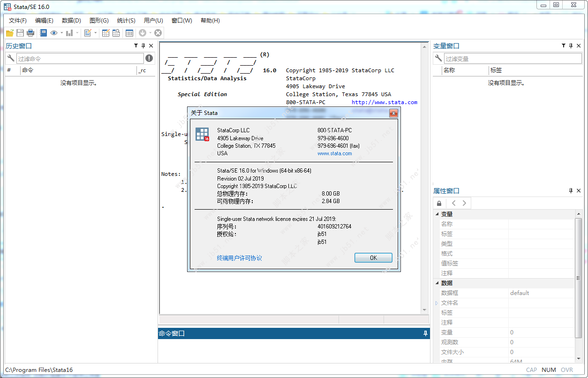Open www.stata.com link in the dialog
Image resolution: width=588 pixels, height=378 pixels.
point(335,153)
